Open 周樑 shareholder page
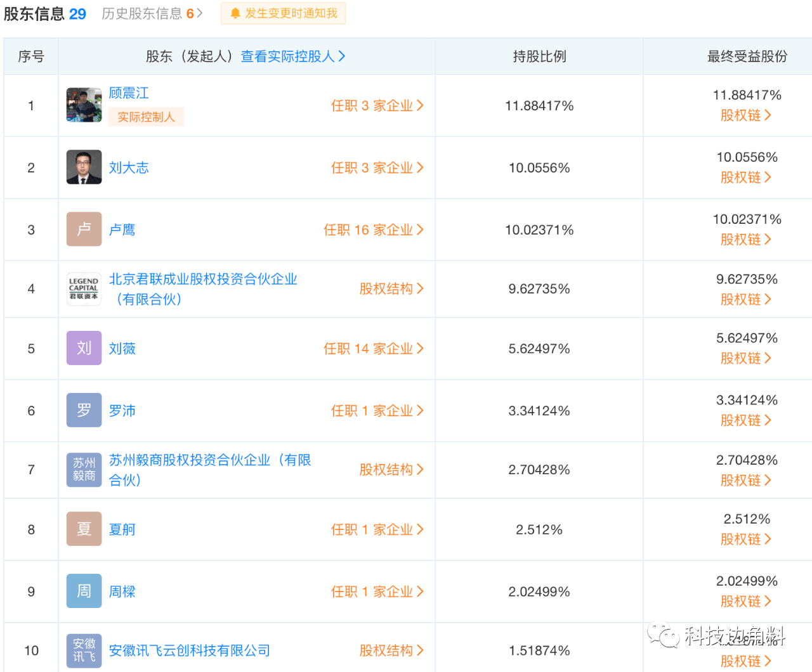The height and width of the screenshot is (672, 812). pos(122,591)
